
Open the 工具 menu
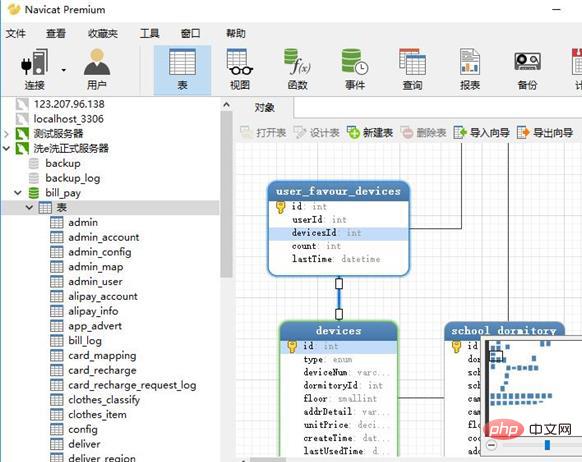coord(150,33)
